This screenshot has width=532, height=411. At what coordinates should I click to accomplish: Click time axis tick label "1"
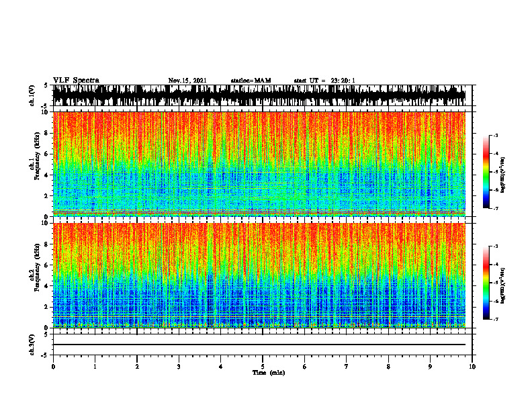(x=95, y=367)
